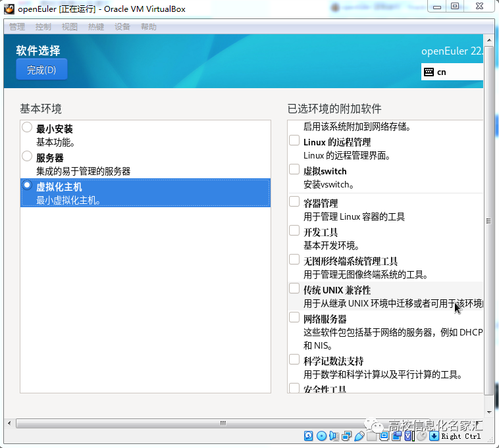Close the VirtualBox window

point(480,7)
